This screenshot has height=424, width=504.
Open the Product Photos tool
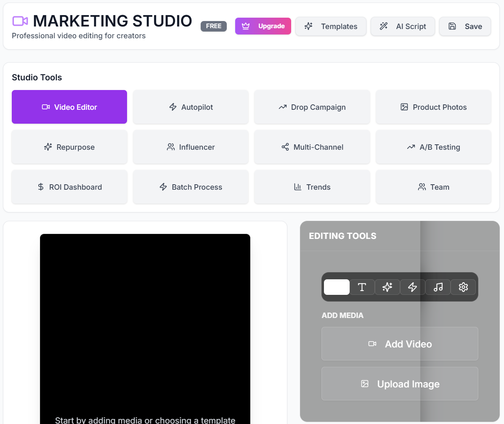(433, 107)
